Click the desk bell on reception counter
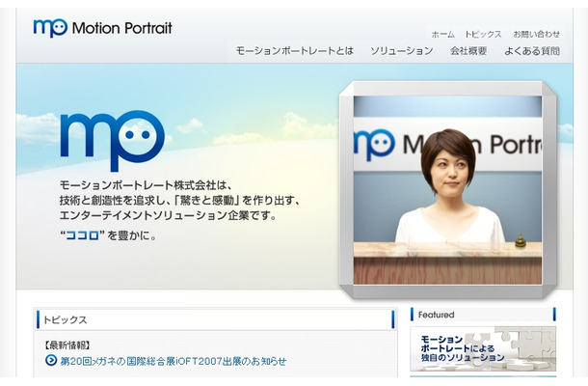The width and height of the screenshot is (588, 386). click(x=520, y=240)
